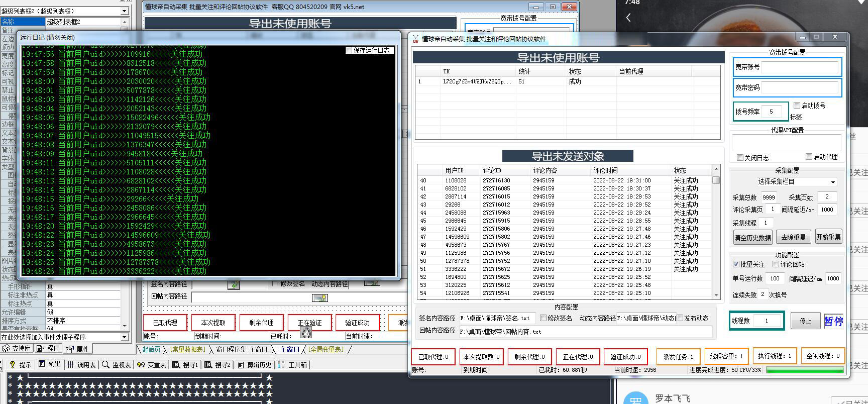Click the green progress bar

tap(805, 370)
